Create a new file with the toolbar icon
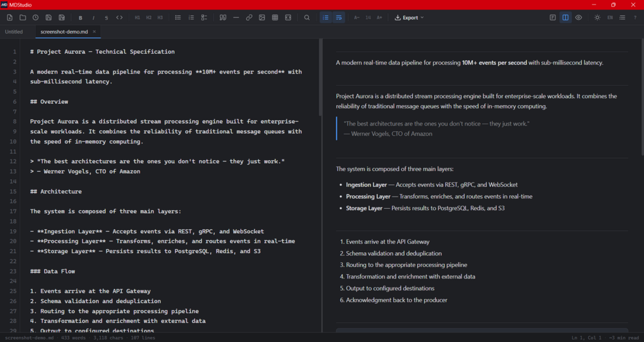This screenshot has width=644, height=342. [x=10, y=18]
